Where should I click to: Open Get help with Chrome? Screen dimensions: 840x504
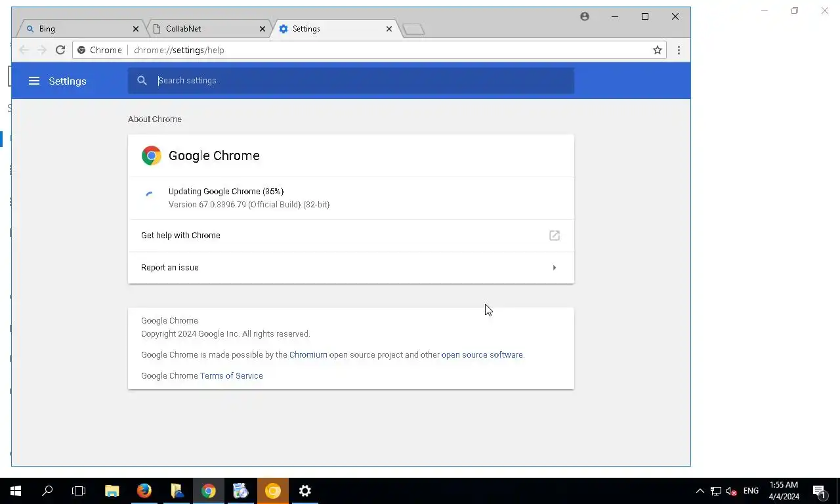(x=351, y=236)
